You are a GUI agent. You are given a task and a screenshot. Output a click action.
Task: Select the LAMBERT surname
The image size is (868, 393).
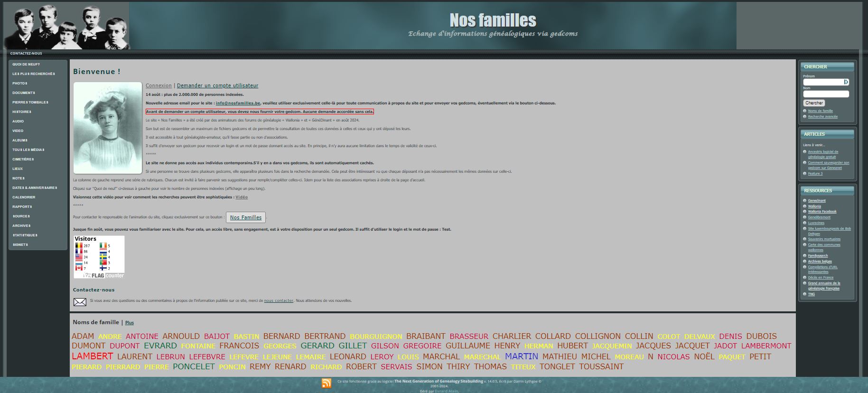(93, 356)
